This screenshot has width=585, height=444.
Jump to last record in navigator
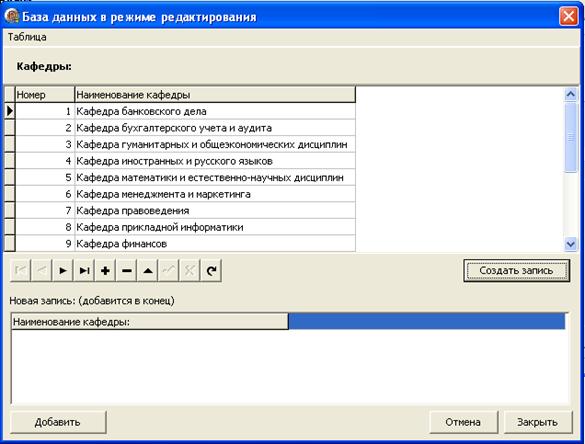(x=84, y=271)
